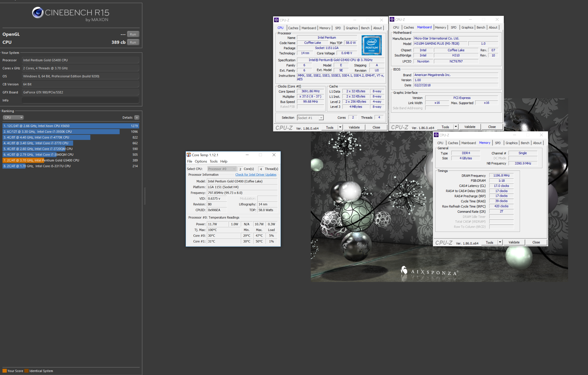Open Mainboard tab in CPU-Z Memory window
The width and height of the screenshot is (588, 375).
(469, 143)
